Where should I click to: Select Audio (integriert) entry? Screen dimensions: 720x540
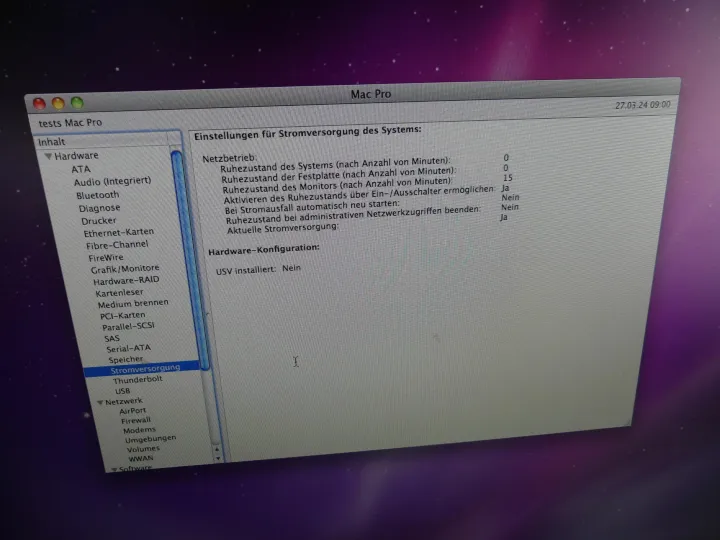pyautogui.click(x=112, y=181)
